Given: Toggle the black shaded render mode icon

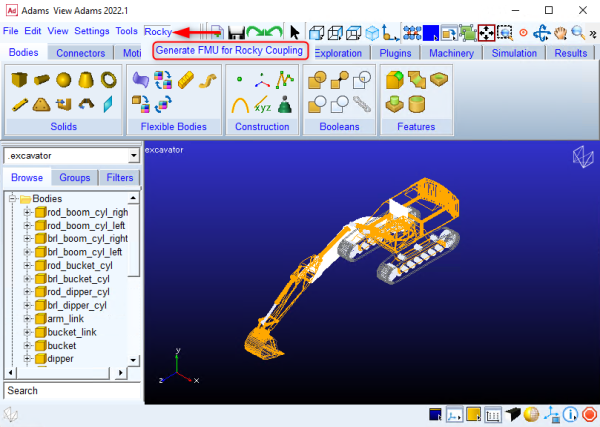Looking at the screenshot, I should click(512, 414).
